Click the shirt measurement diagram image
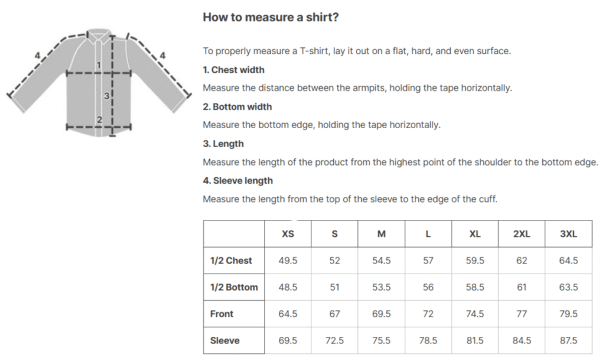This screenshot has height=364, width=605. [x=99, y=83]
